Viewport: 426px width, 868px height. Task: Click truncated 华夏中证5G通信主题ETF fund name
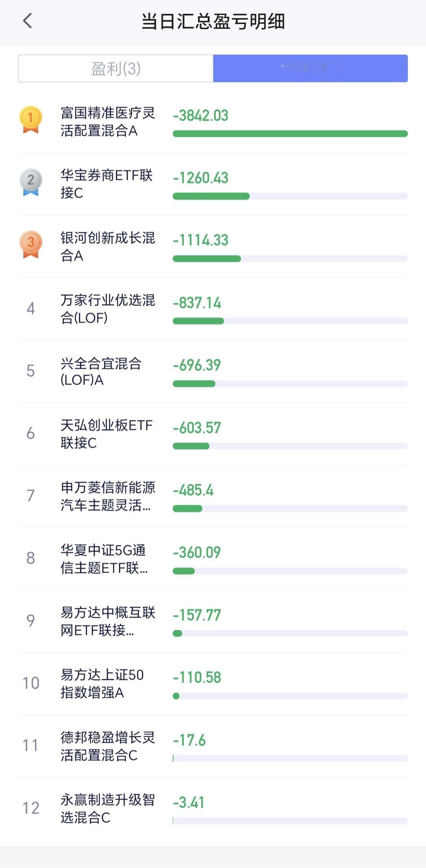tap(104, 558)
